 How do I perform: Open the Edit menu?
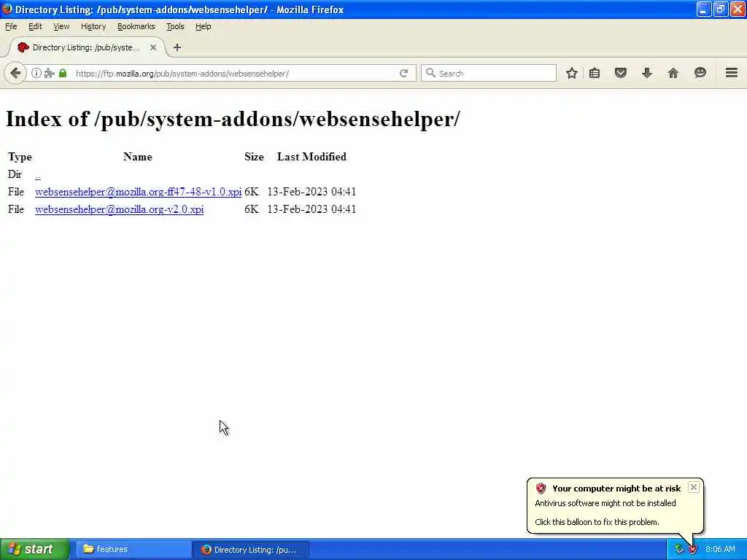35,27
